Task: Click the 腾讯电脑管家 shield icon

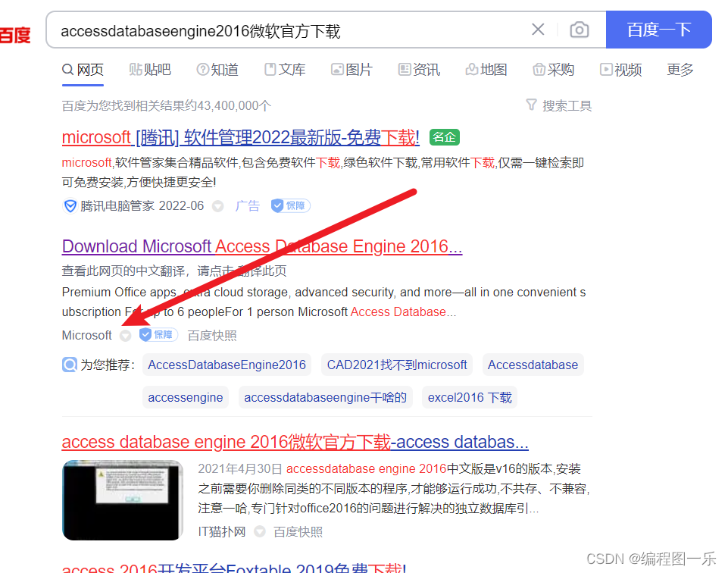Action: pos(70,205)
